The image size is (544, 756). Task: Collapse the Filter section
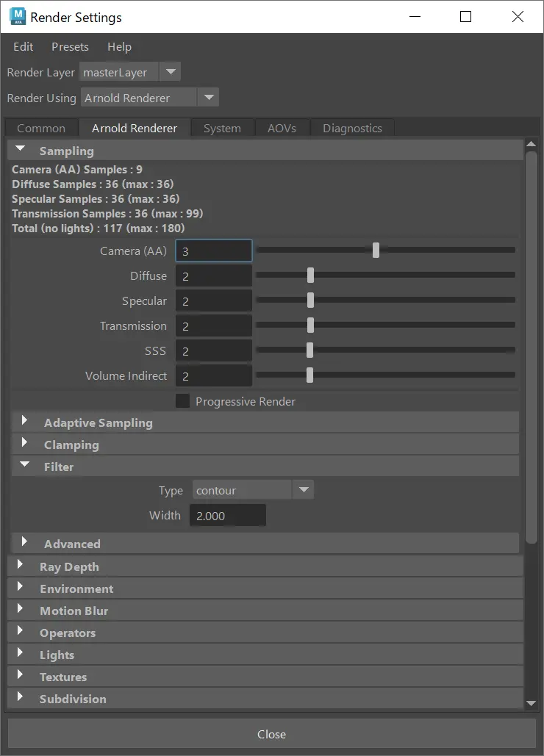pyautogui.click(x=265, y=467)
